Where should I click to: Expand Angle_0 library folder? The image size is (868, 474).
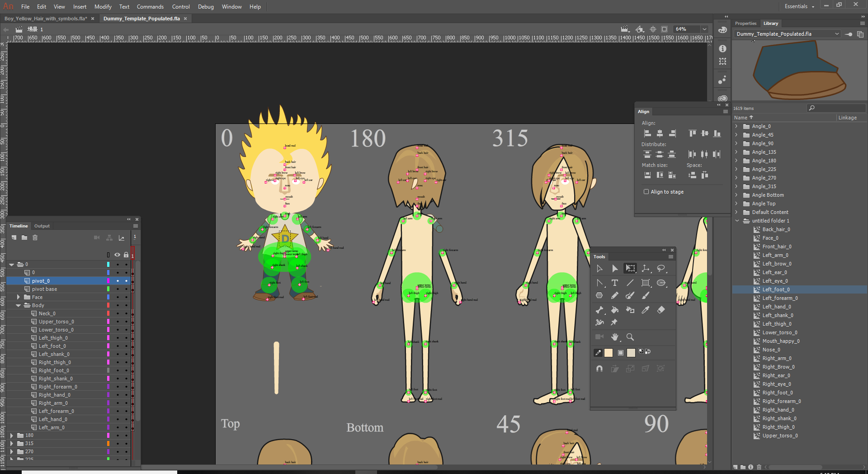click(736, 126)
